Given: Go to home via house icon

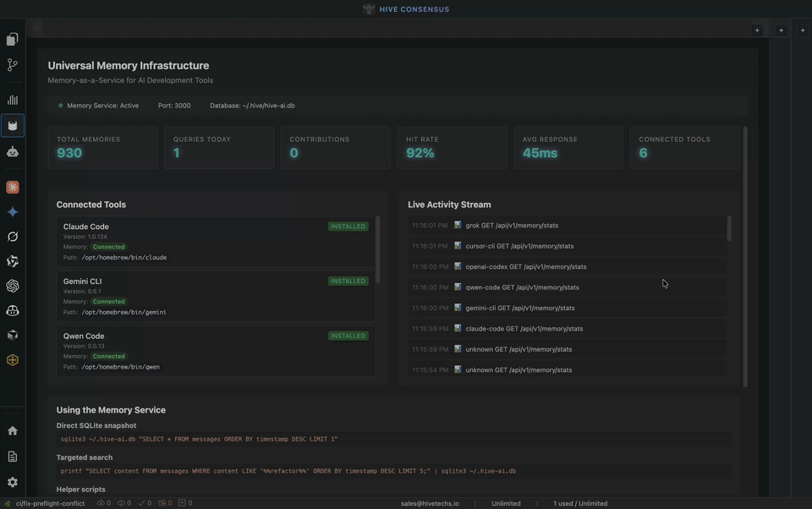Looking at the screenshot, I should coord(13,430).
